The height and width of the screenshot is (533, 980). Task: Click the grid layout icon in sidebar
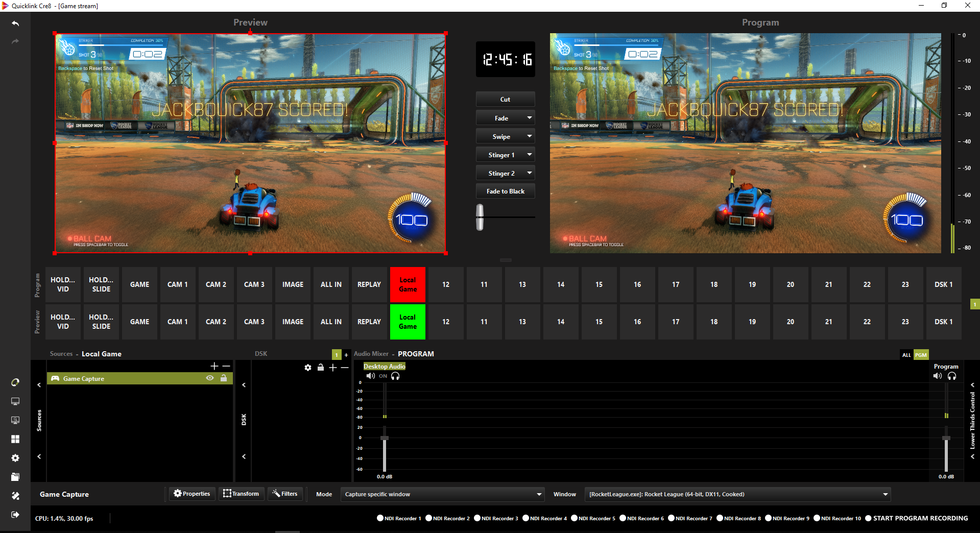point(15,439)
